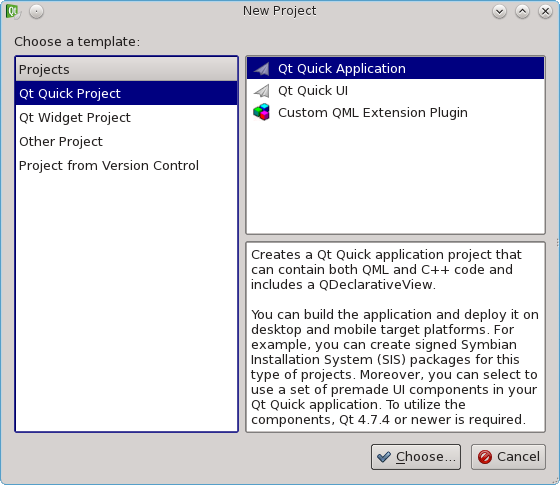
Task: Confirm with the Choose... button
Action: pyautogui.click(x=416, y=457)
